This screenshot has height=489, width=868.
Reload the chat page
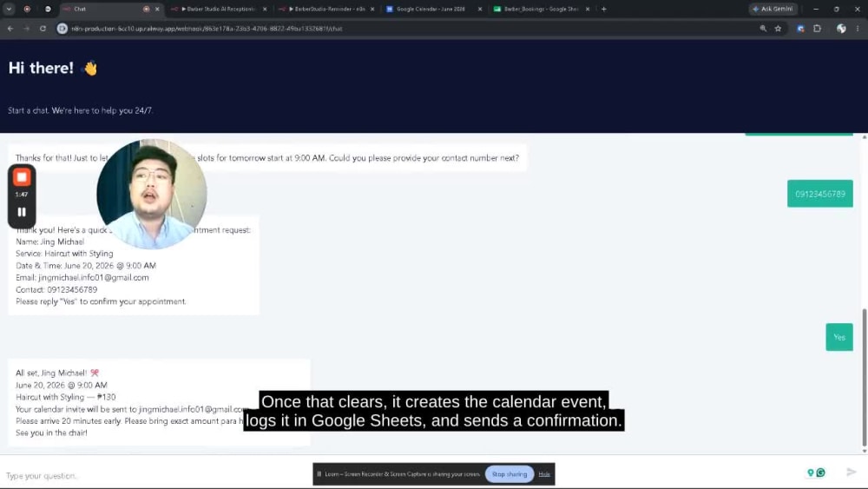click(x=43, y=29)
